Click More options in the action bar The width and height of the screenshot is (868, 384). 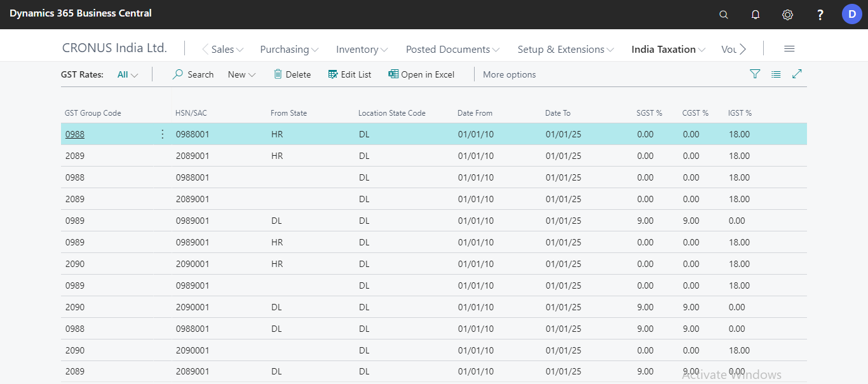(x=509, y=74)
